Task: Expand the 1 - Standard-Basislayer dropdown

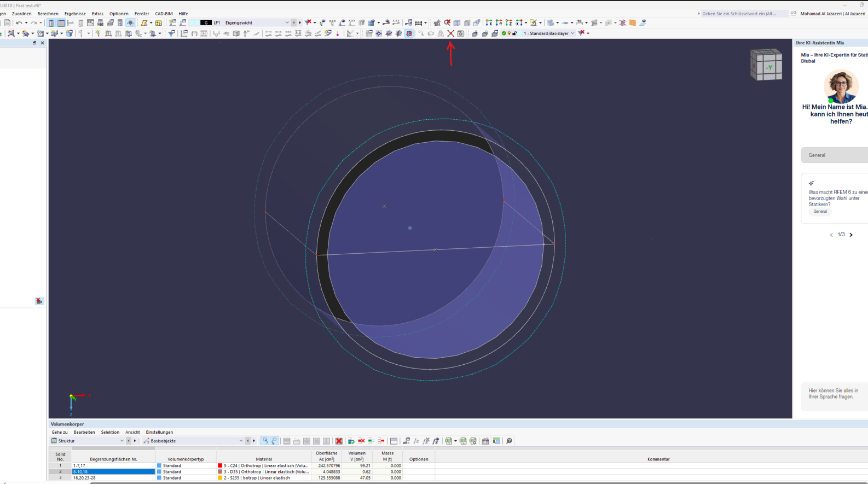Action: pos(572,33)
